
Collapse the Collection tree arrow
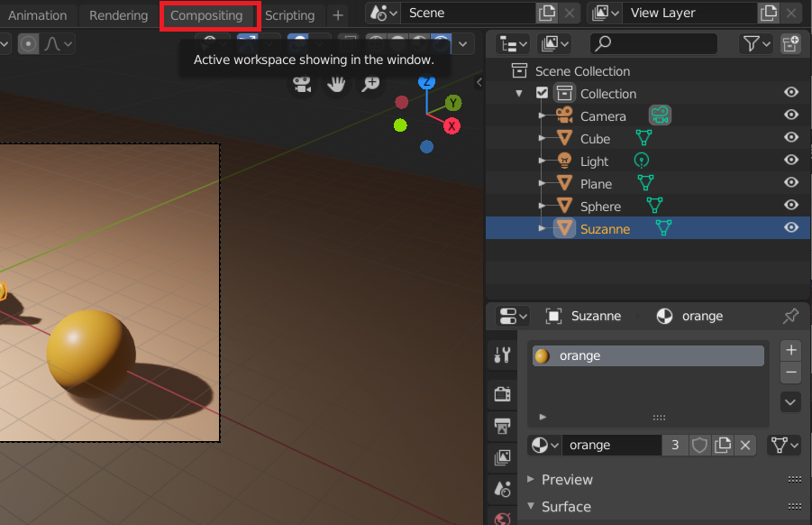click(x=519, y=94)
